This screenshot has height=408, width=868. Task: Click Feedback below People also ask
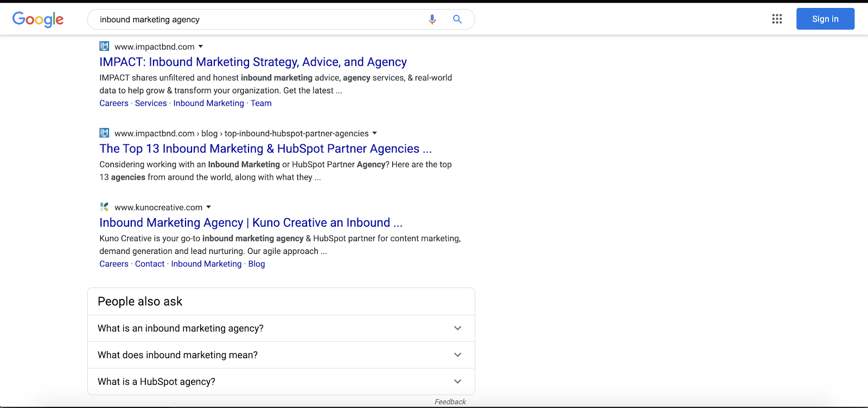[x=450, y=401]
